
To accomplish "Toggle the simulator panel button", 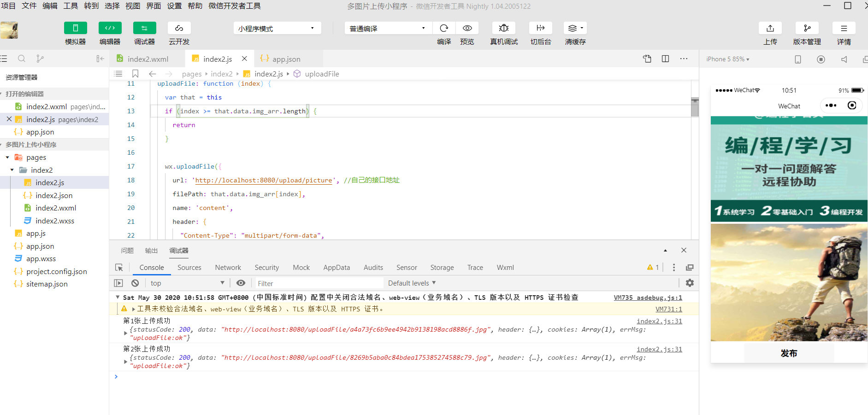I will pos(76,28).
